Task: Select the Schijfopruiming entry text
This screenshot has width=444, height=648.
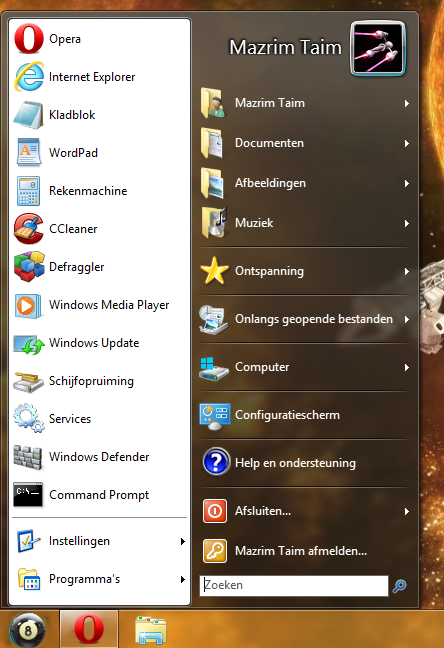Action: (91, 381)
